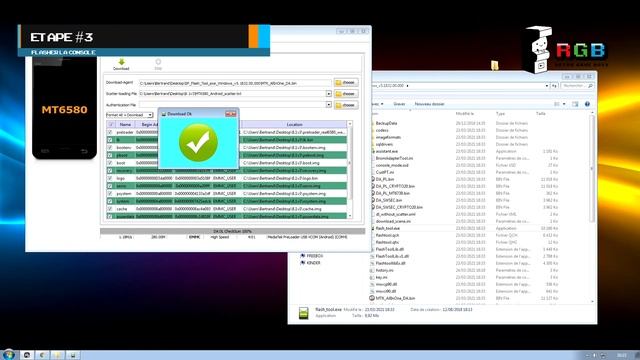
Task: Click the Location column header
Action: tap(294, 124)
